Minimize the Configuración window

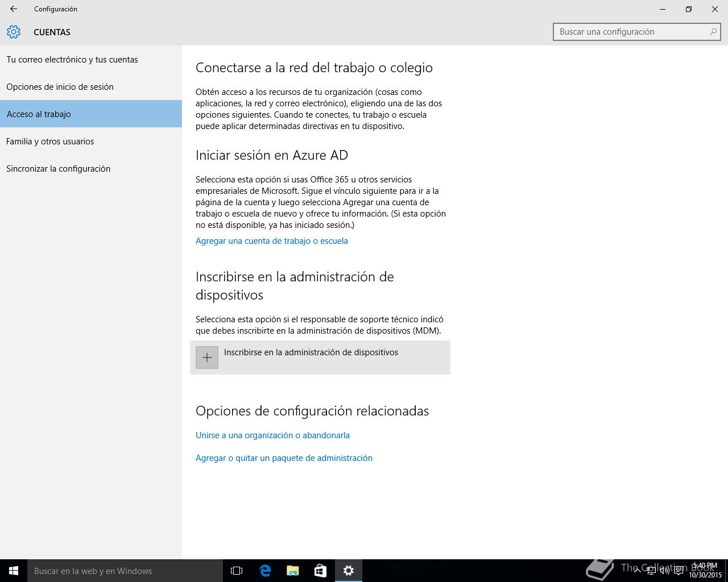pyautogui.click(x=663, y=9)
